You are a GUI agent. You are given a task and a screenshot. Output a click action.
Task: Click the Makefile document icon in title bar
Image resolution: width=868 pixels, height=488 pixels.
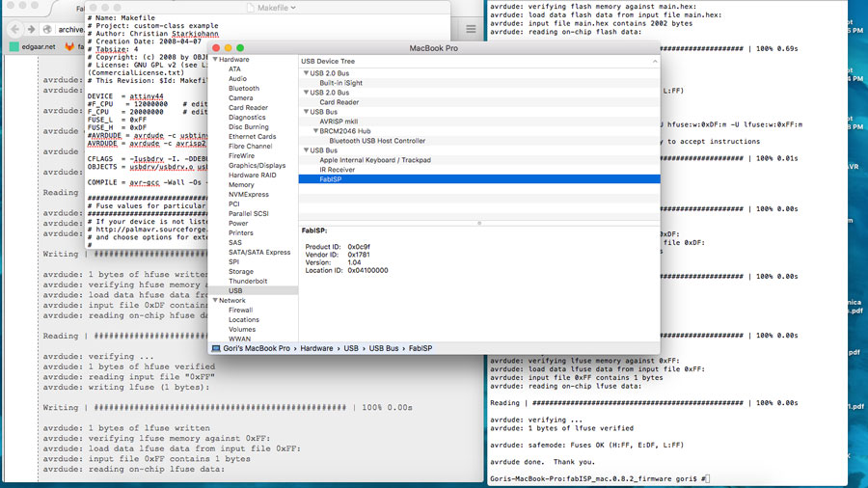click(251, 8)
